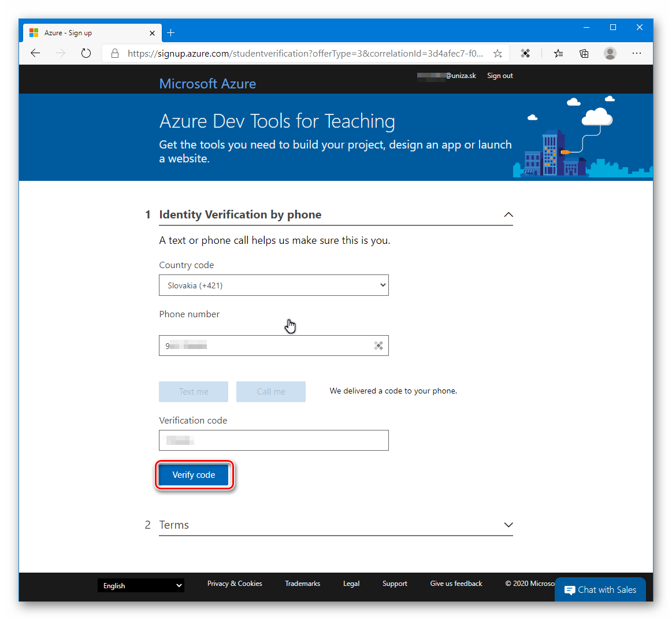
Task: Click the clear icon in phone number field
Action: coord(378,345)
